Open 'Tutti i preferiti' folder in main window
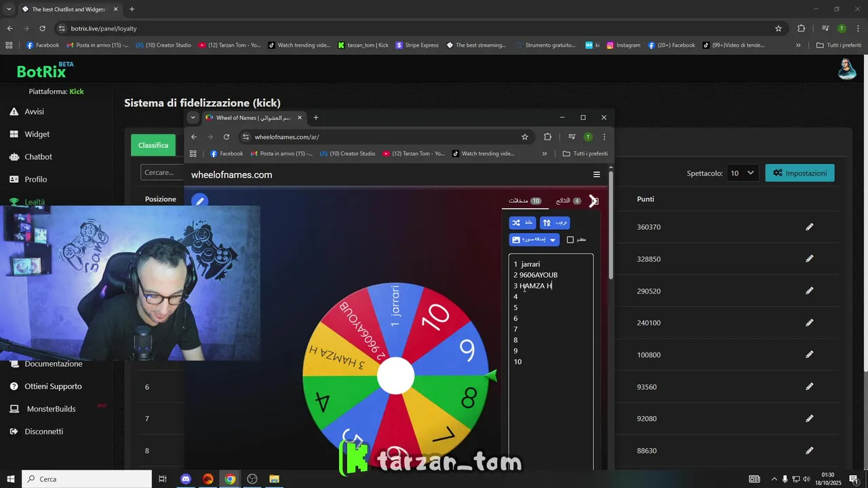This screenshot has width=868, height=488. pos(839,45)
